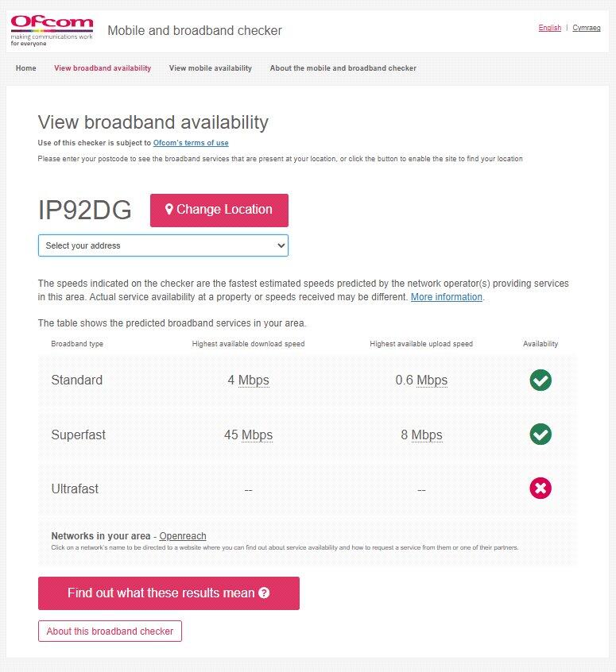
Task: Click the Mbps abbreviation next to 45
Action: coord(258,435)
